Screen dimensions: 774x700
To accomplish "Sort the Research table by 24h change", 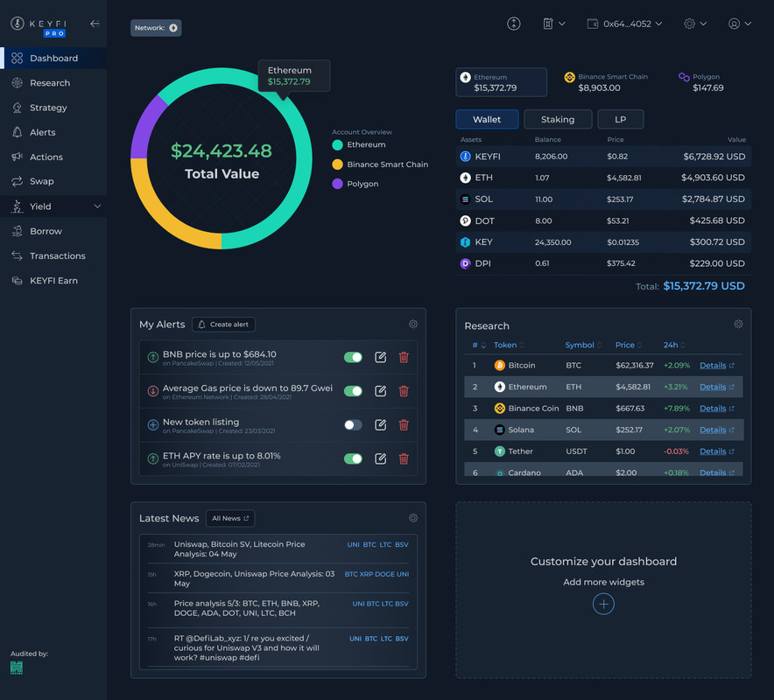I will pos(674,345).
